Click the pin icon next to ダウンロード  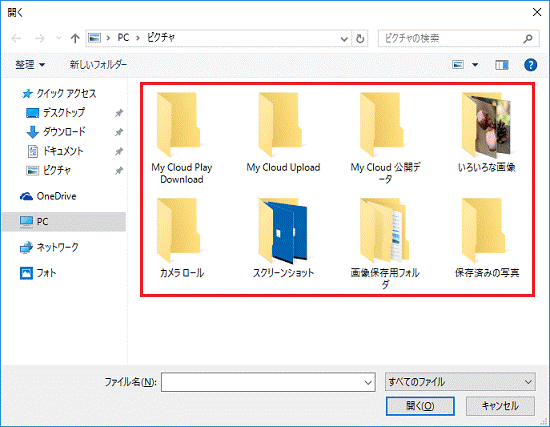click(119, 132)
